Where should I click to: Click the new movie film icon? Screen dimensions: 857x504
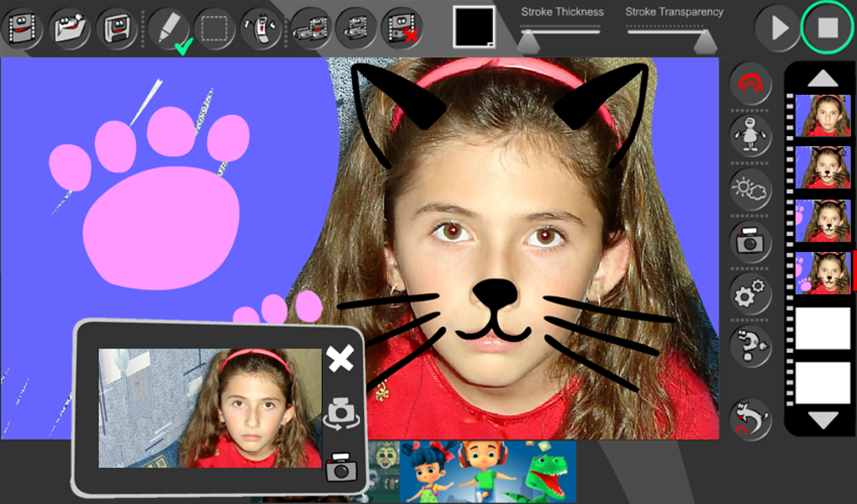(22, 28)
